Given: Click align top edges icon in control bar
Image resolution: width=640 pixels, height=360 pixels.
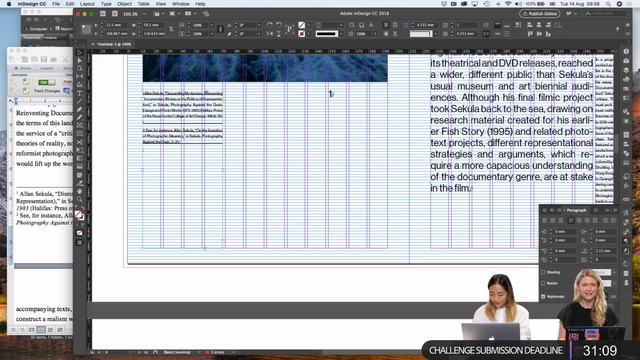Looking at the screenshot, I should pos(530,34).
